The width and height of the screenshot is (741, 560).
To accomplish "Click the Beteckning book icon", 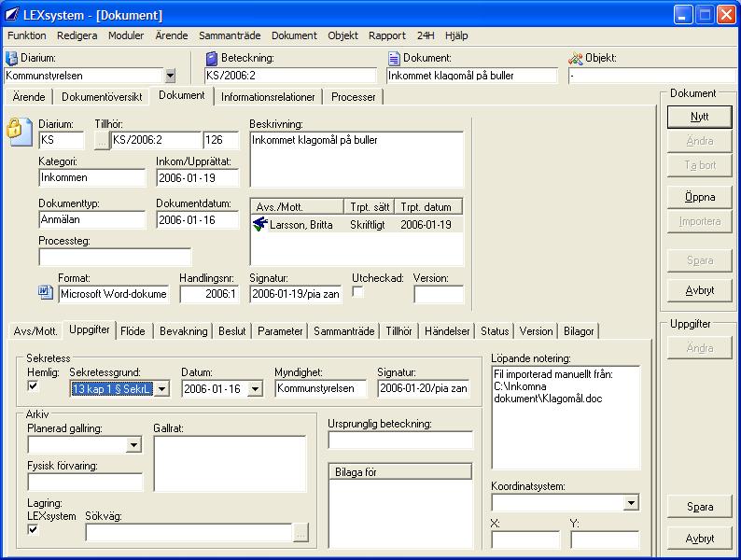I will pyautogui.click(x=212, y=58).
